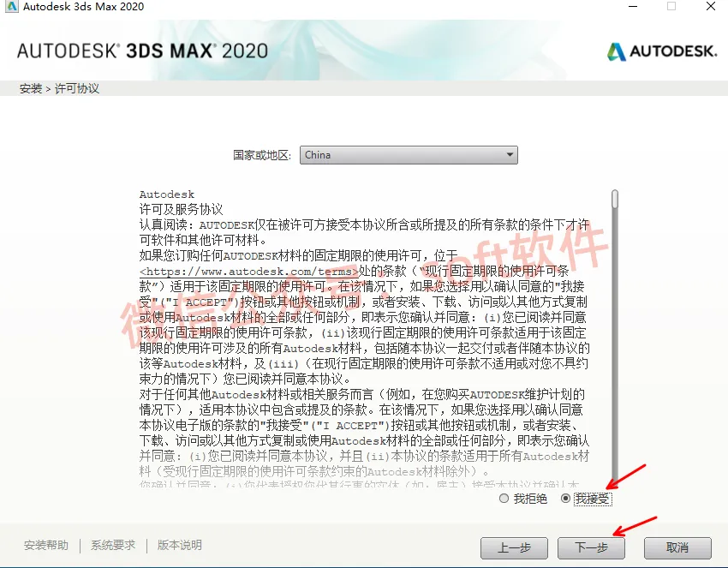The height and width of the screenshot is (568, 728).
Task: Click the Autodesk 3ds Max title bar icon
Action: pos(12,6)
